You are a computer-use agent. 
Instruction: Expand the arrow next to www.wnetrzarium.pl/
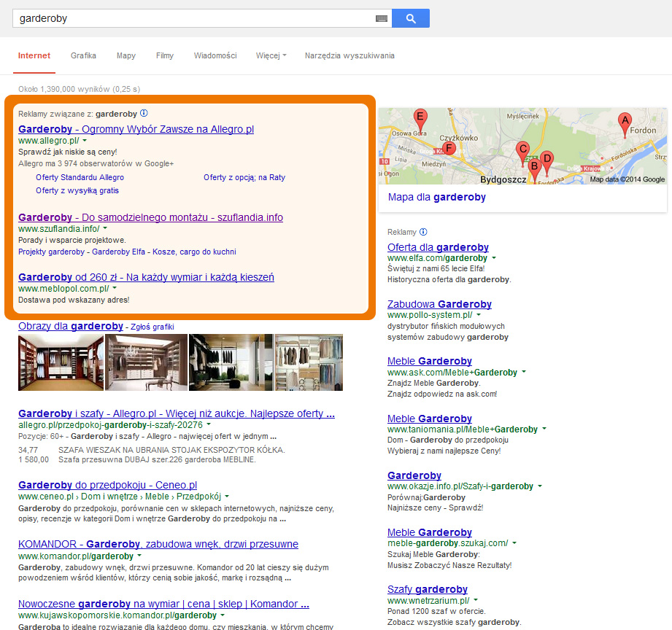click(476, 600)
